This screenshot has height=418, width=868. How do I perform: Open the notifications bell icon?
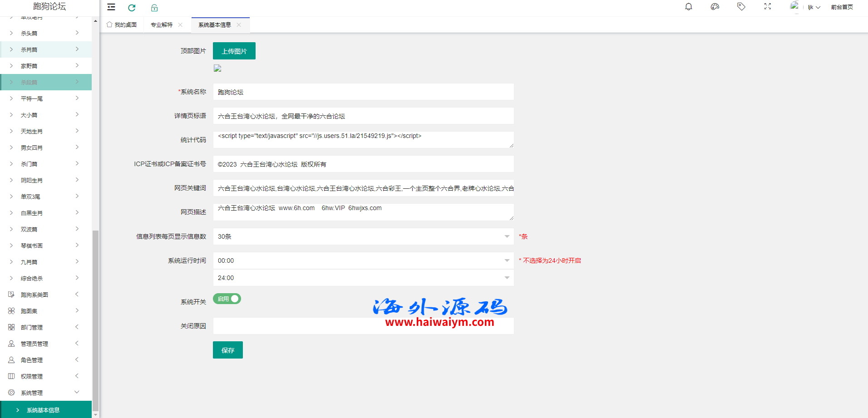(x=689, y=7)
